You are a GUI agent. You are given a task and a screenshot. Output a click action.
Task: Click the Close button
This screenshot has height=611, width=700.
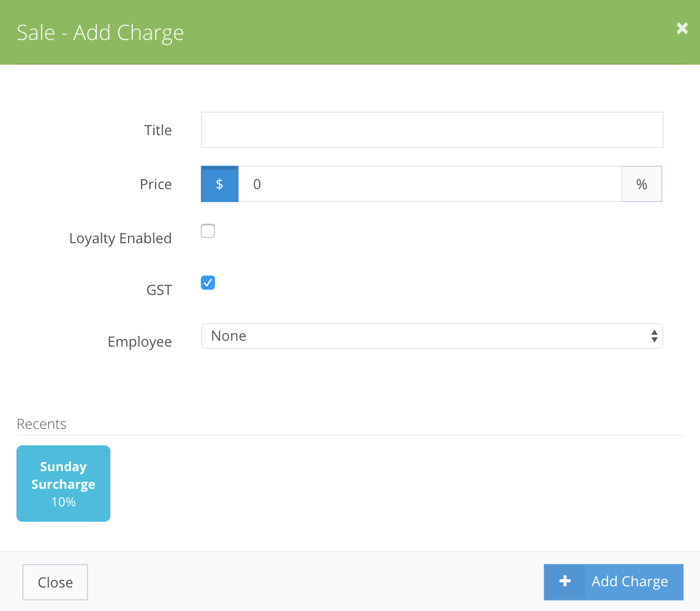coord(55,582)
